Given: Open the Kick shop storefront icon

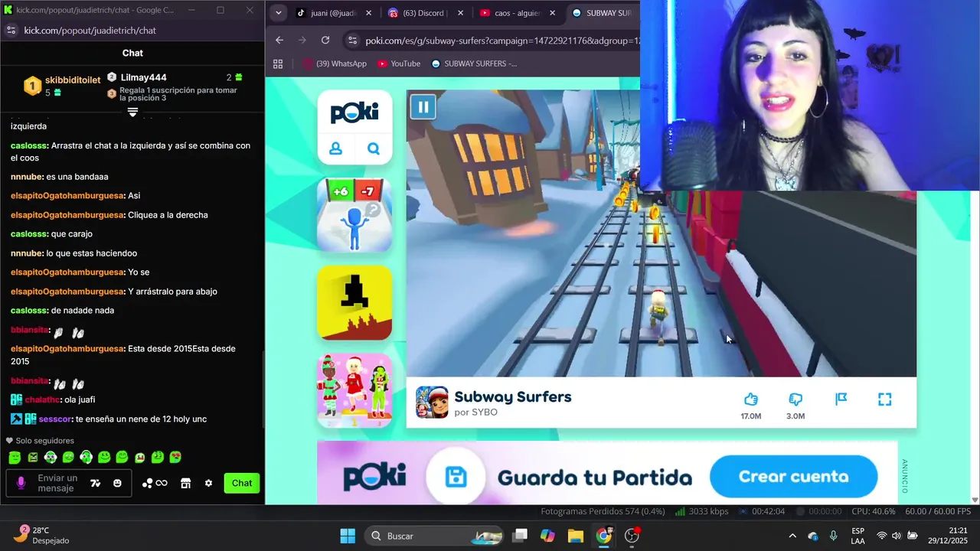Looking at the screenshot, I should click(x=185, y=483).
